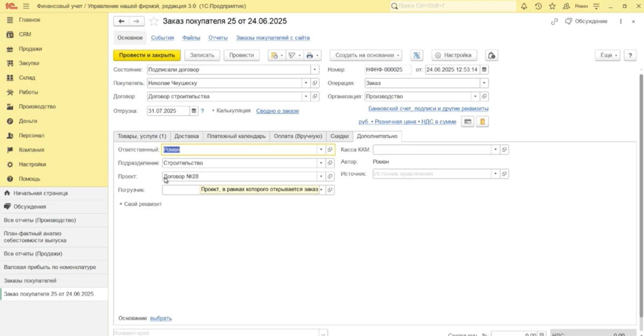Screen dimensions: 644x336
Task: Expand the Покупатель dropdown
Action: [x=306, y=83]
